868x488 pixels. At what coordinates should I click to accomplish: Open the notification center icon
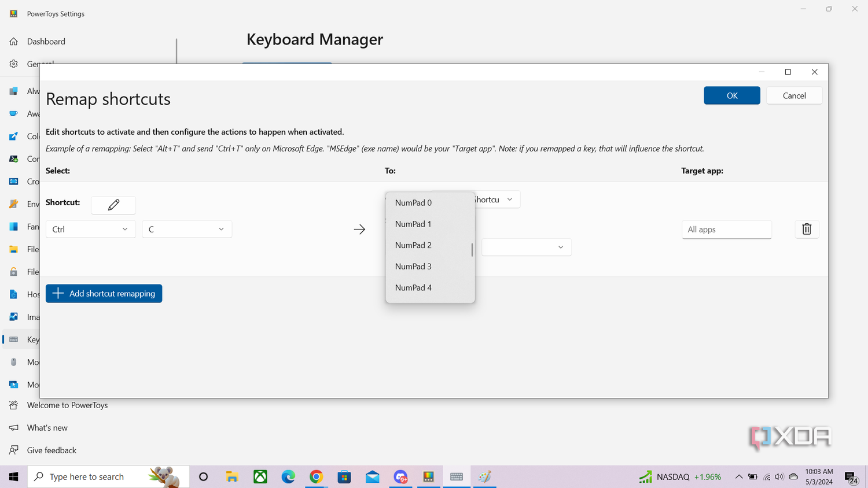coord(851,478)
